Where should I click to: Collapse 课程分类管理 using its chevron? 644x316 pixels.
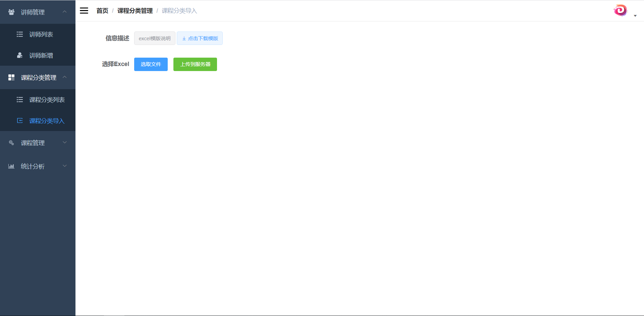pyautogui.click(x=65, y=77)
